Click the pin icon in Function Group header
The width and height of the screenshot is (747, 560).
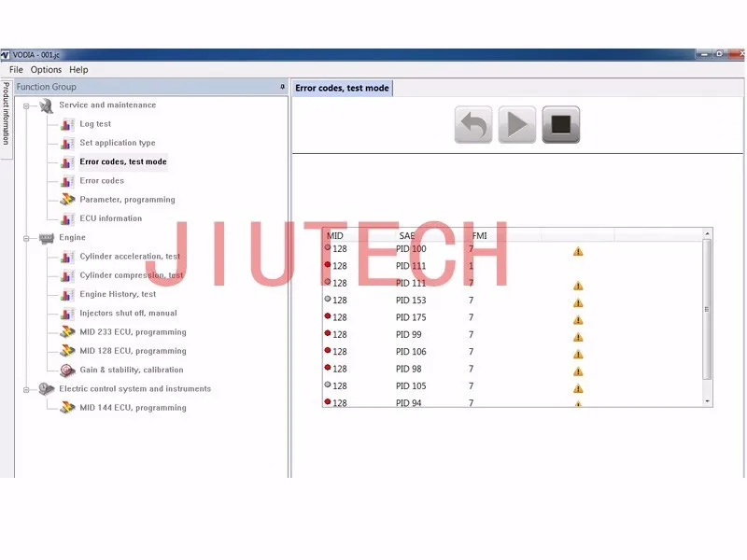coord(282,87)
